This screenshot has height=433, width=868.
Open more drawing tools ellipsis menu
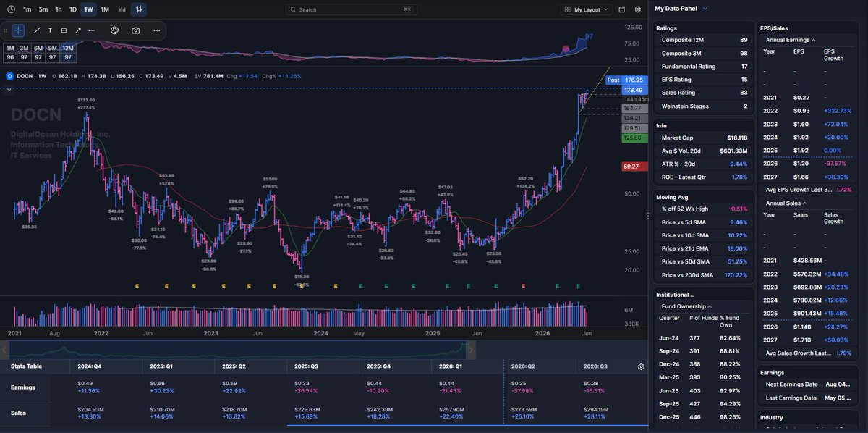(157, 30)
